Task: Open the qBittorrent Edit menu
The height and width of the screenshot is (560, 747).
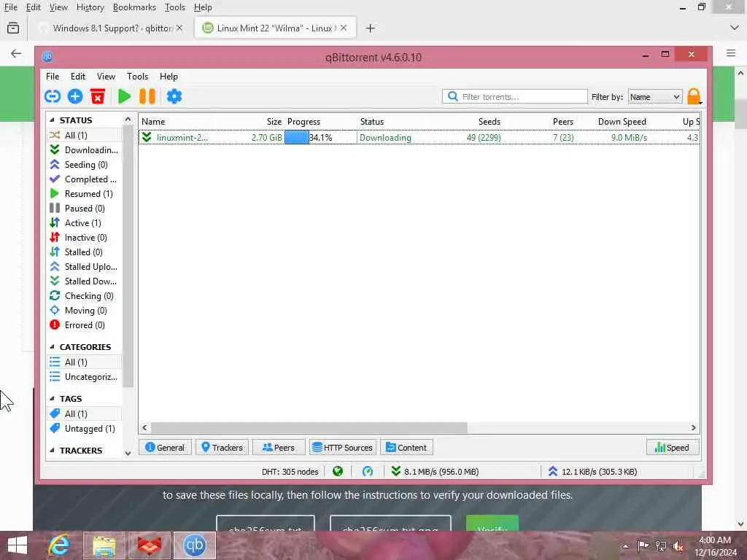Action: click(x=77, y=77)
